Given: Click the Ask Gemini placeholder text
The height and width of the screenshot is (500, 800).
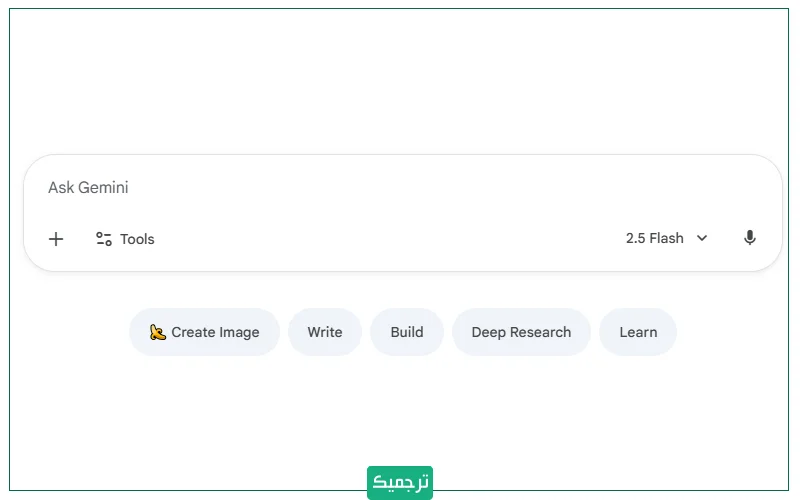Looking at the screenshot, I should pos(88,188).
